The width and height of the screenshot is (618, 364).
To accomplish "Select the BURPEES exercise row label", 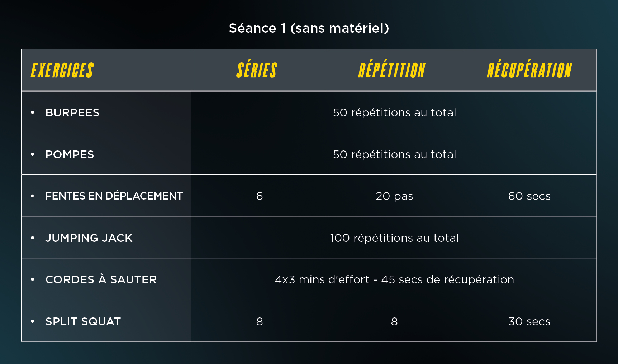I will coord(72,112).
